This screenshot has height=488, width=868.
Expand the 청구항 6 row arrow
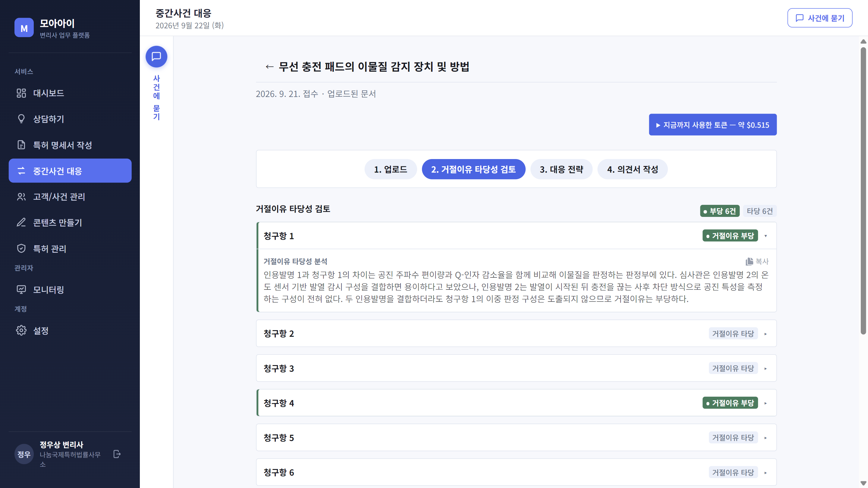pyautogui.click(x=766, y=473)
